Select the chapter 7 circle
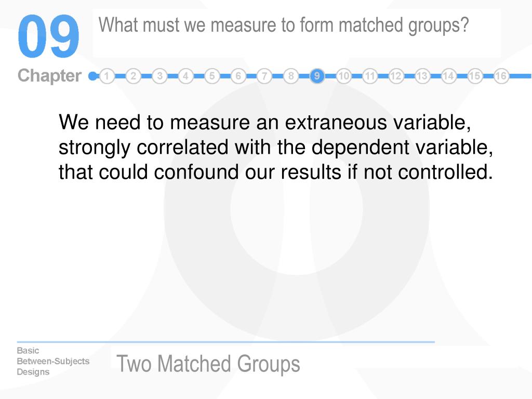The width and height of the screenshot is (532, 399). (264, 76)
